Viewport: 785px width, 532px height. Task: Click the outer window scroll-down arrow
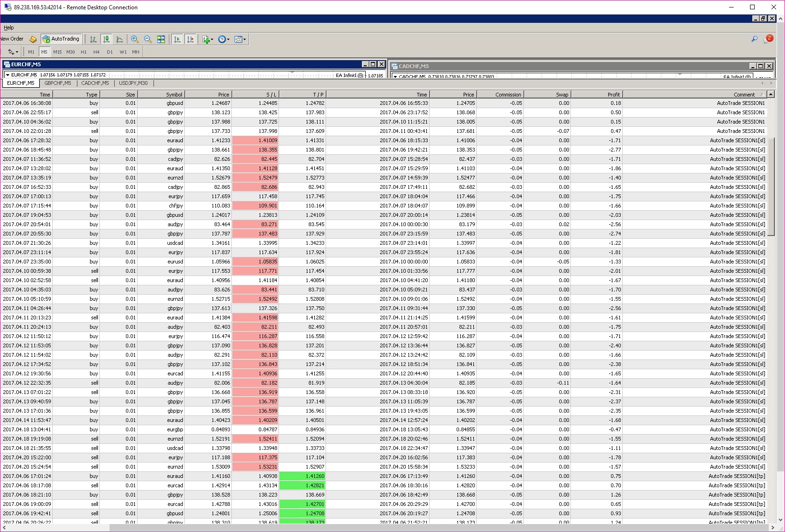click(781, 520)
